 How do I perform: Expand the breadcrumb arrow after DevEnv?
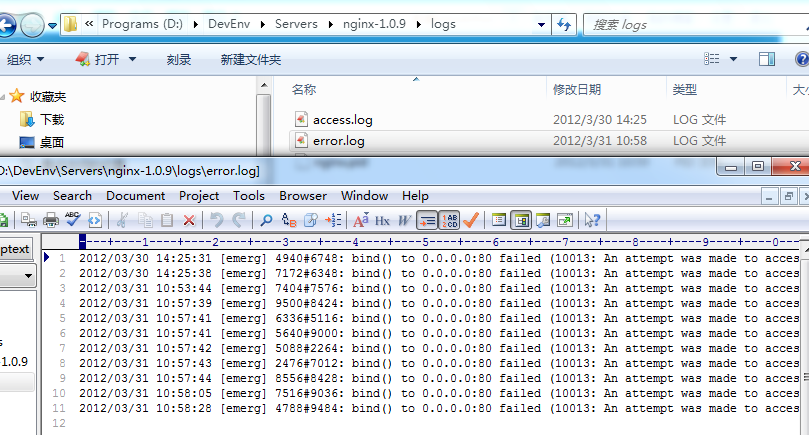click(263, 24)
